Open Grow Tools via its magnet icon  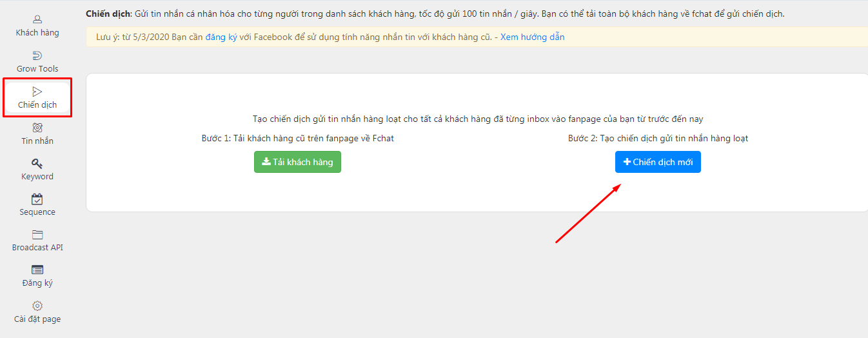[37, 56]
